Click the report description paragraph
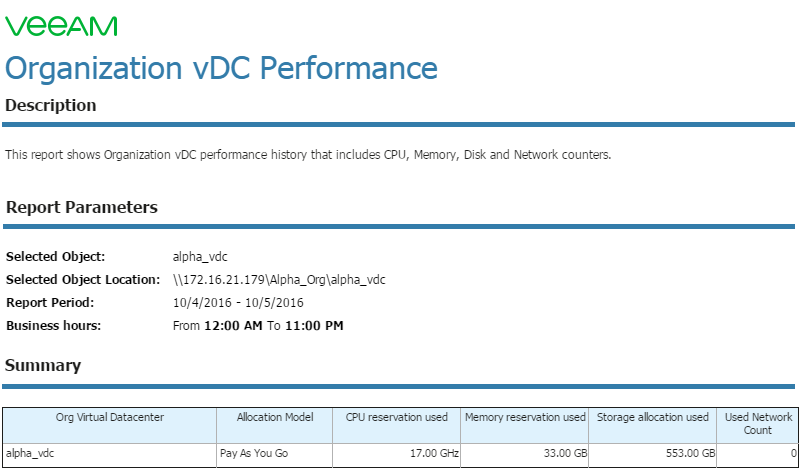803x472 pixels. 308,155
